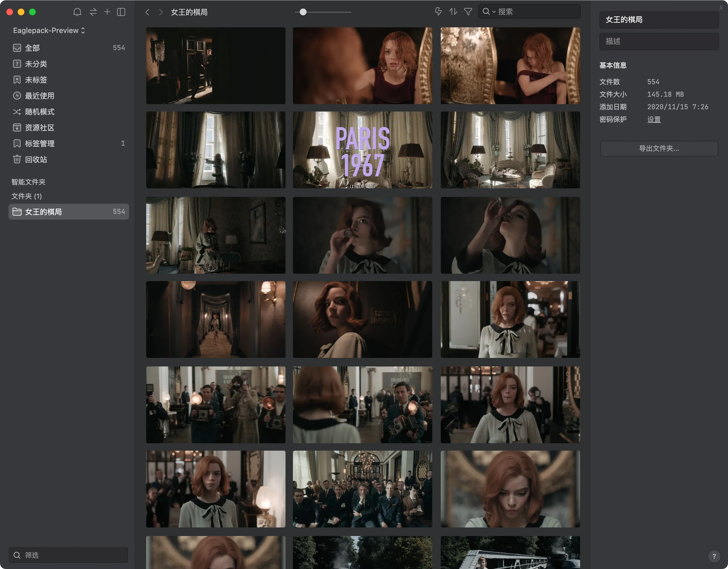This screenshot has width=728, height=569.
Task: Click the 导出文件夹... button
Action: pos(659,149)
